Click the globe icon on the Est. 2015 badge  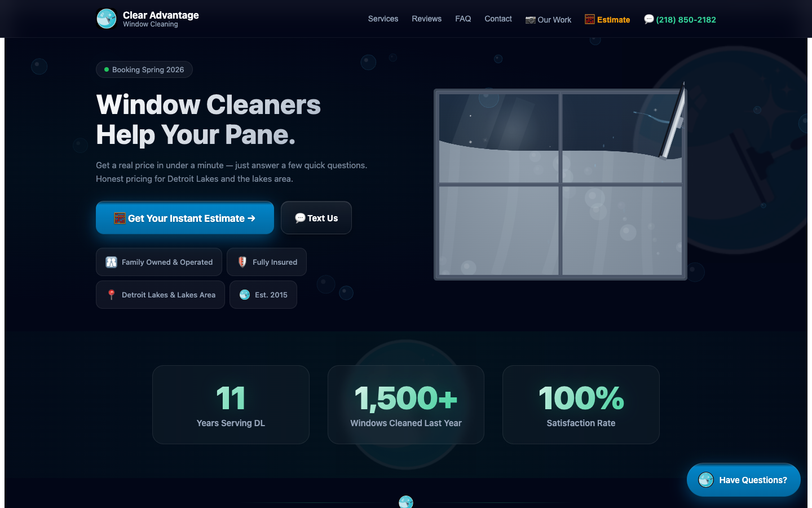click(x=244, y=294)
